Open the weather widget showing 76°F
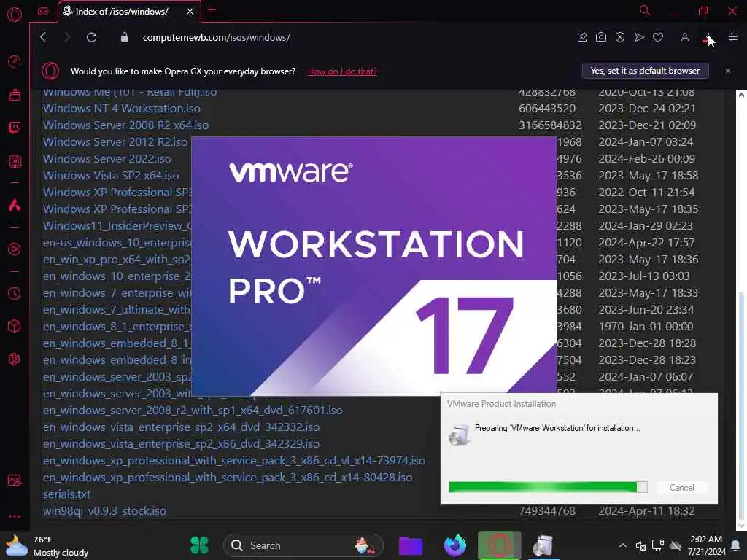 coord(47,545)
